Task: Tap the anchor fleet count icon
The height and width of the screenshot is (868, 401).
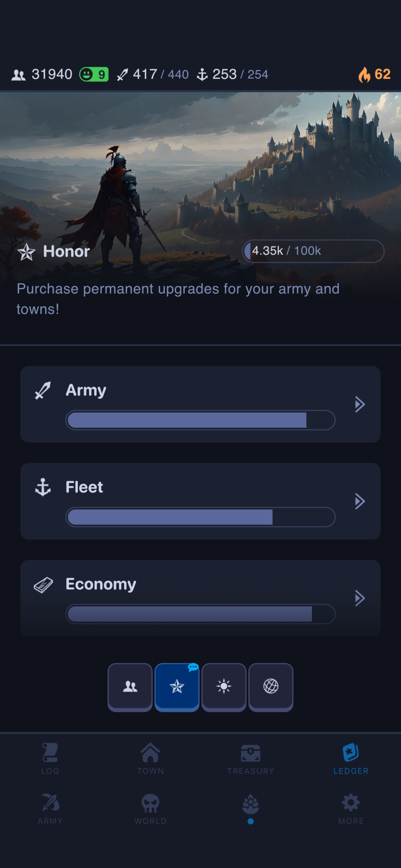Action: coord(202,75)
